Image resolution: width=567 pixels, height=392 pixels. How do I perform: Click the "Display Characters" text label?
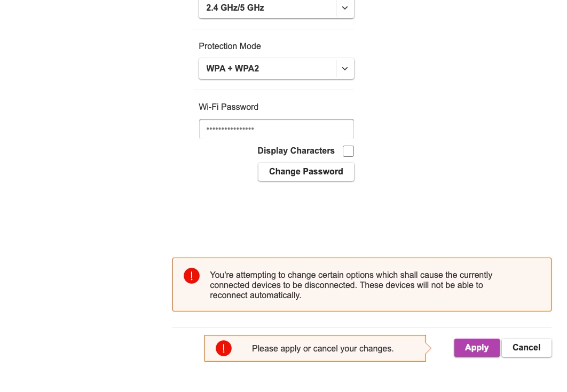pos(296,151)
